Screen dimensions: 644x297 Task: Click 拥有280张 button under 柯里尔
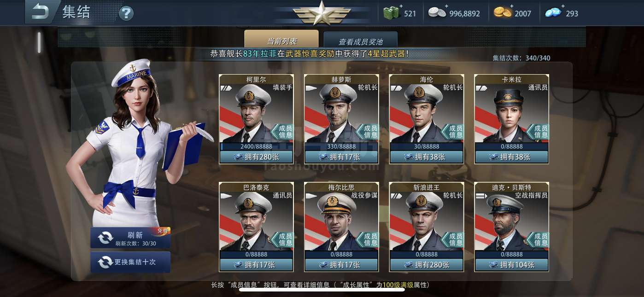coord(256,157)
